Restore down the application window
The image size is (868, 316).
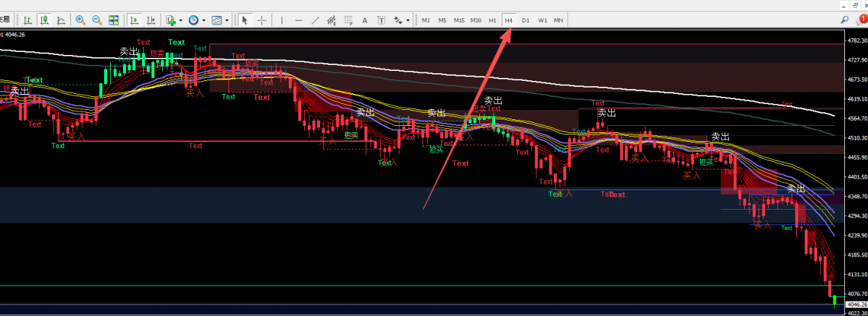(855, 4)
